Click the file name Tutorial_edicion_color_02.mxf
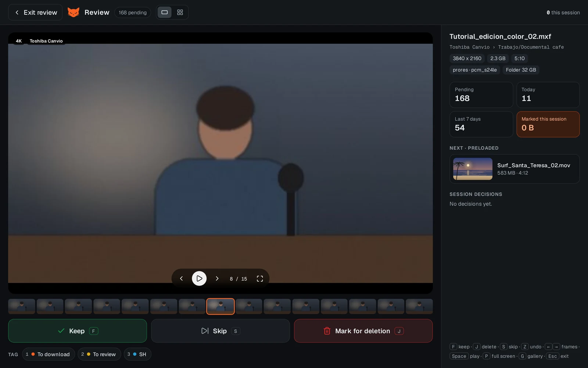The height and width of the screenshot is (368, 588). pos(500,36)
